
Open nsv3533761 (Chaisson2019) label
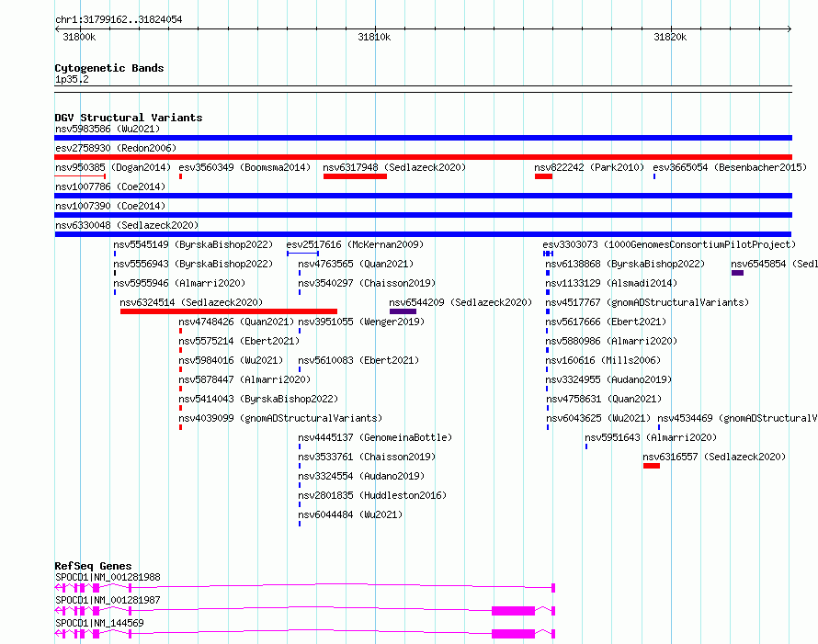click(367, 457)
